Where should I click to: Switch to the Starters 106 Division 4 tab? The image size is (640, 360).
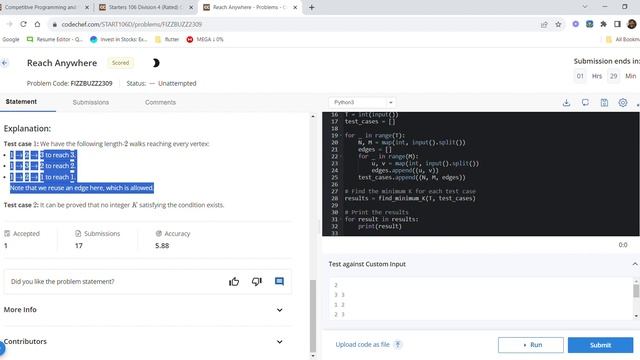point(145,7)
